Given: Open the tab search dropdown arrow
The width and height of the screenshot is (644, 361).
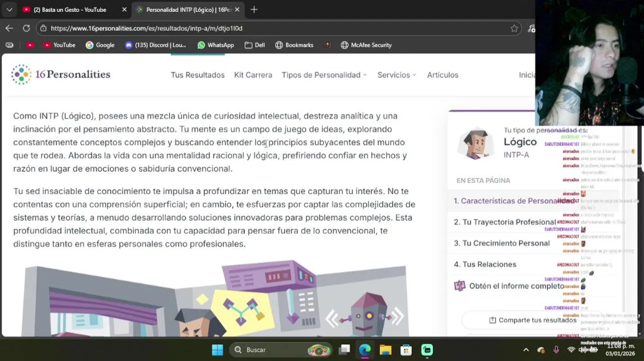Looking at the screenshot, I should 9,10.
